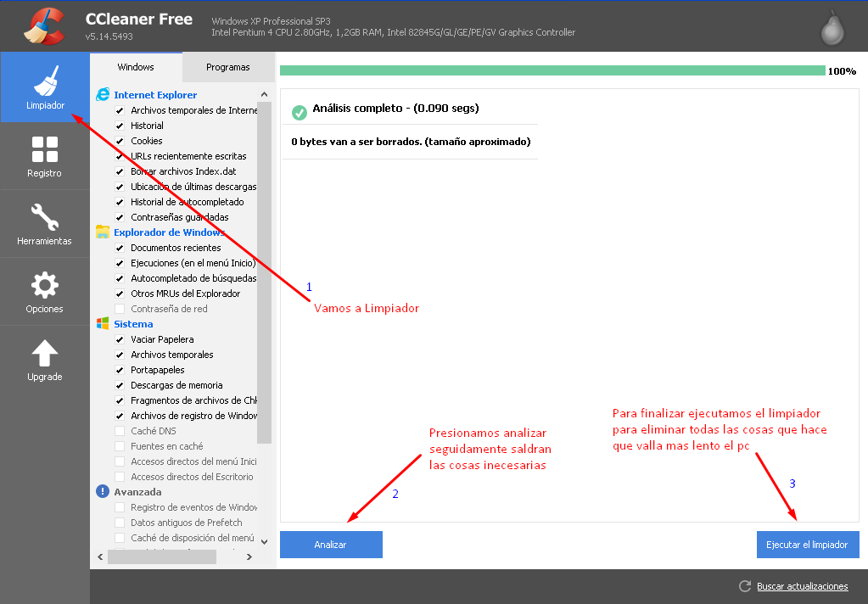The width and height of the screenshot is (868, 604).
Task: Uncheck the Cookies checkbox
Action: [x=120, y=141]
